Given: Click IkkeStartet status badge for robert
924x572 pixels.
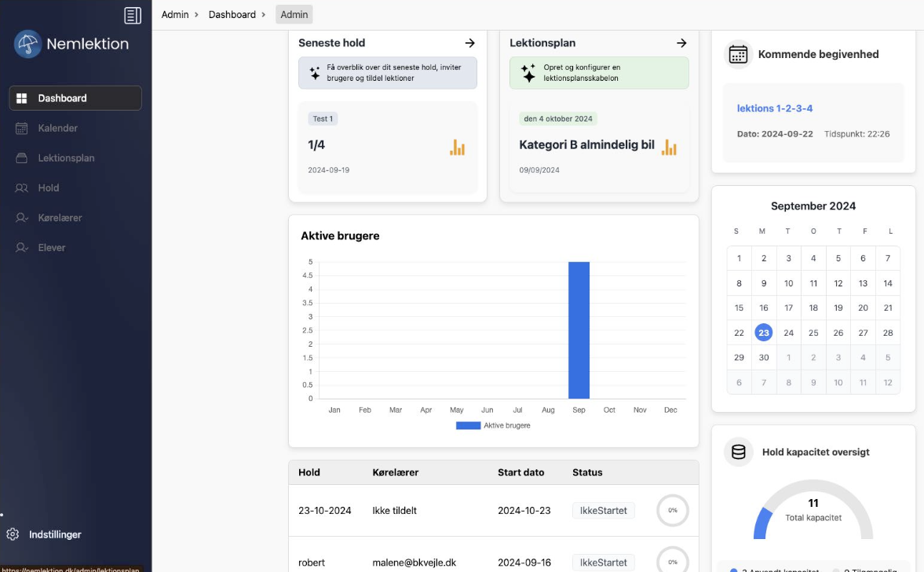Looking at the screenshot, I should [x=603, y=563].
